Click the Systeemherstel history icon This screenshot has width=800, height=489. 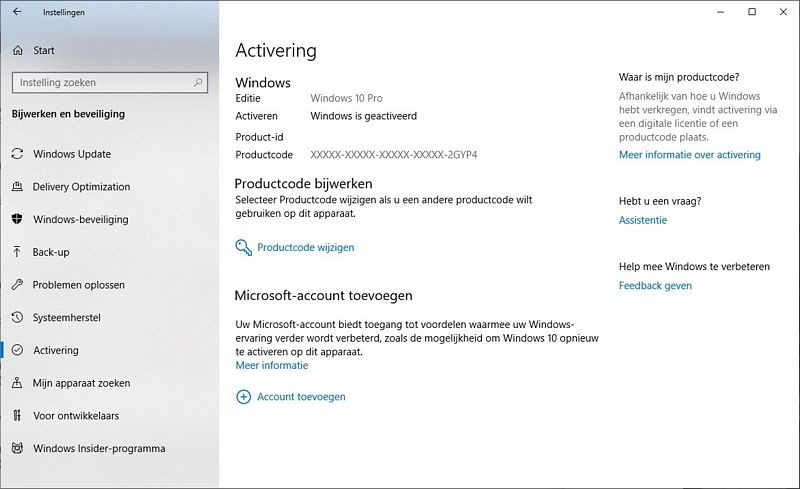(x=17, y=318)
